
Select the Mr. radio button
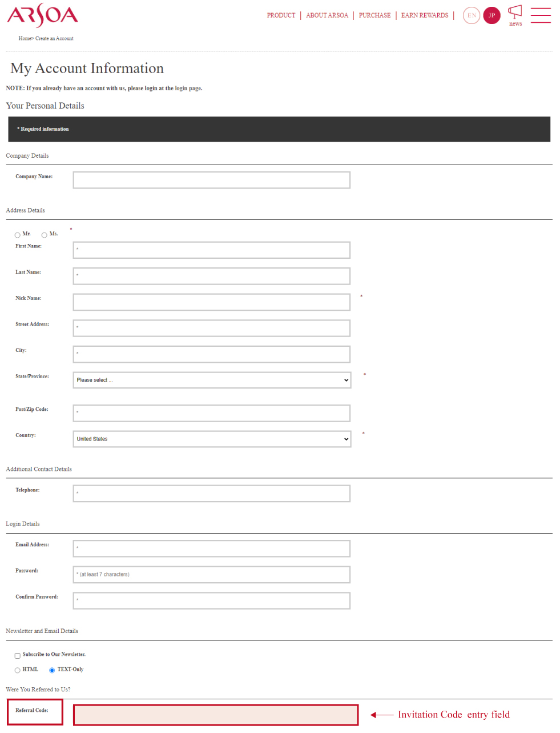tap(18, 235)
